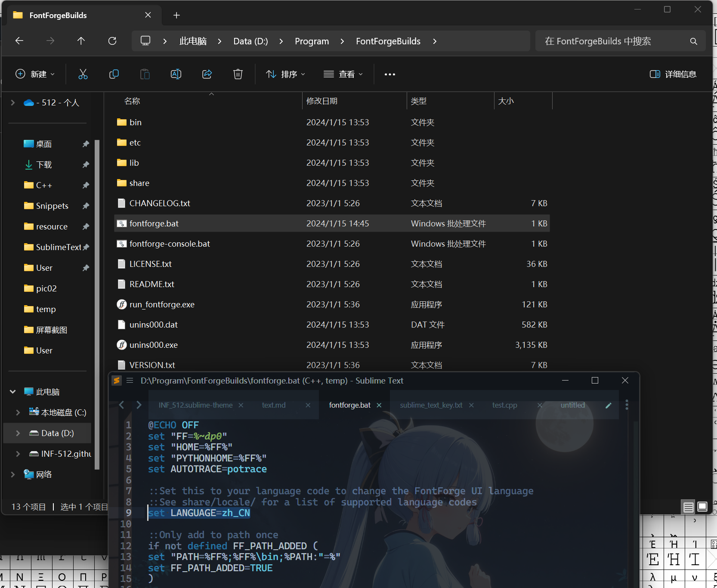The height and width of the screenshot is (588, 717).
Task: Open the three-dot more options menu
Action: tap(390, 74)
